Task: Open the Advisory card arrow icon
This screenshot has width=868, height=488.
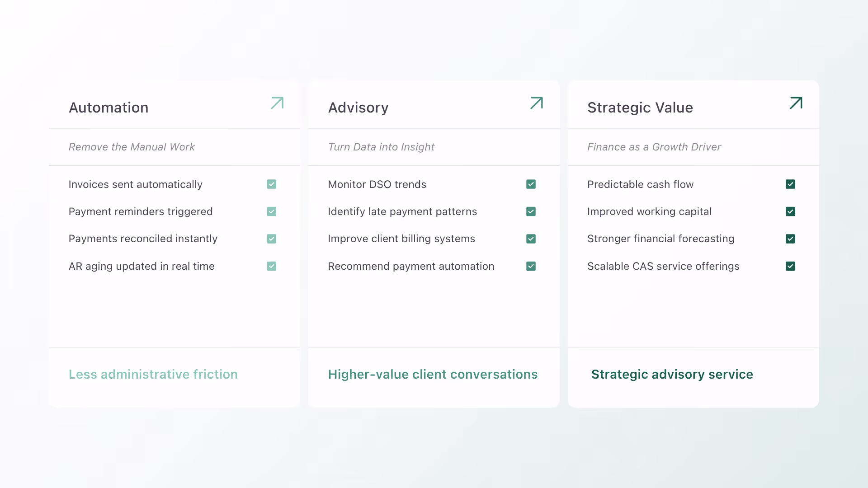Action: [x=537, y=103]
